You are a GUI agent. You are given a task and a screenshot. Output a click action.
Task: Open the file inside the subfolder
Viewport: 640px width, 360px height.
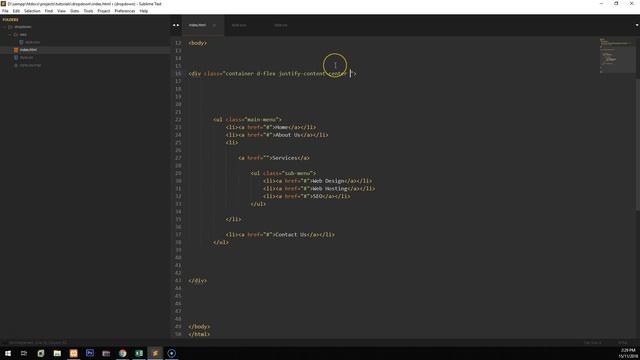[32, 42]
